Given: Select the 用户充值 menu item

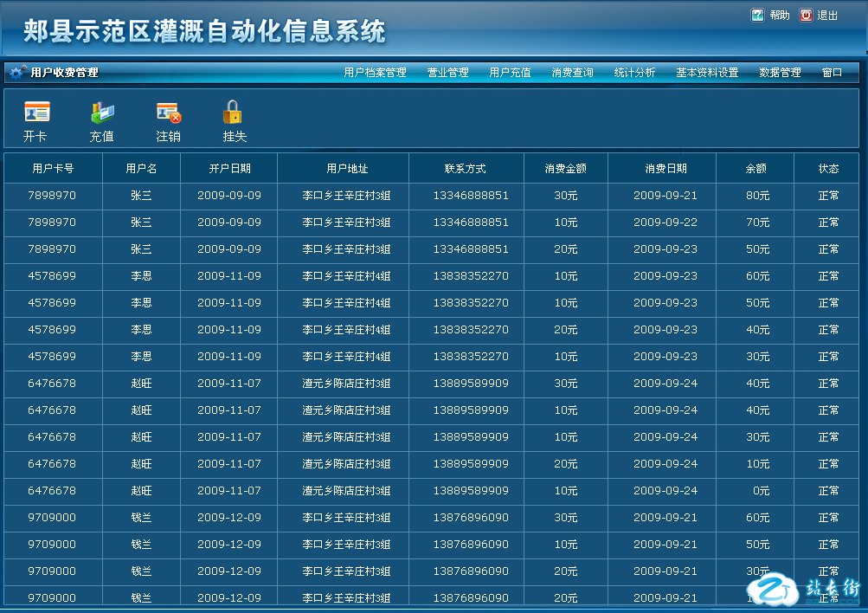Looking at the screenshot, I should (510, 73).
